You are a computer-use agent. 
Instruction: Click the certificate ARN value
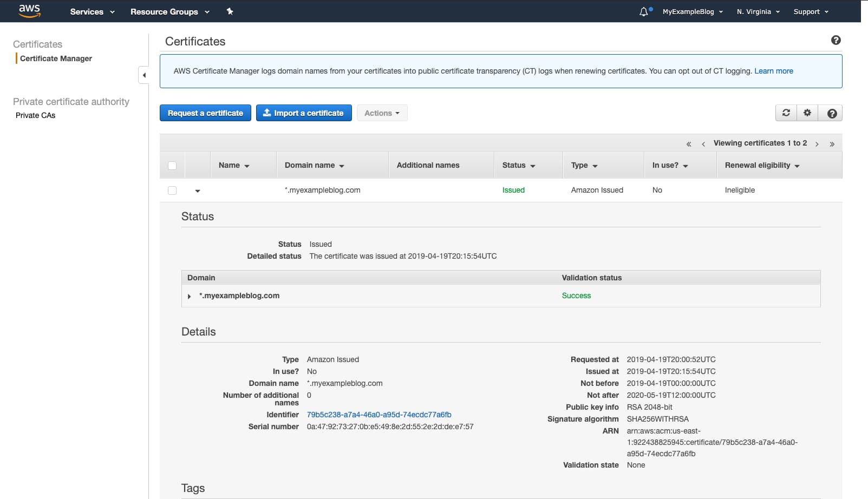coord(712,442)
